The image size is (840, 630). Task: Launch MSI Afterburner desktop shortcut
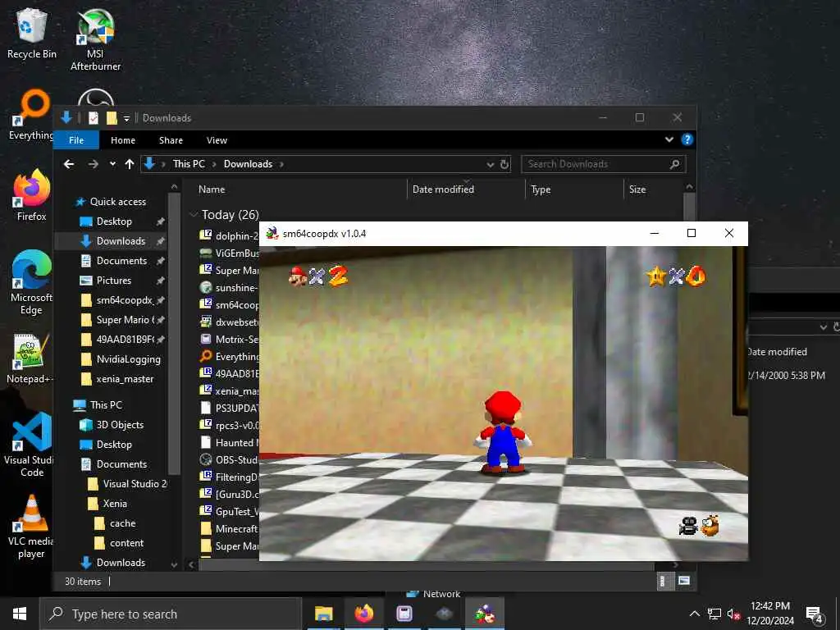click(95, 40)
